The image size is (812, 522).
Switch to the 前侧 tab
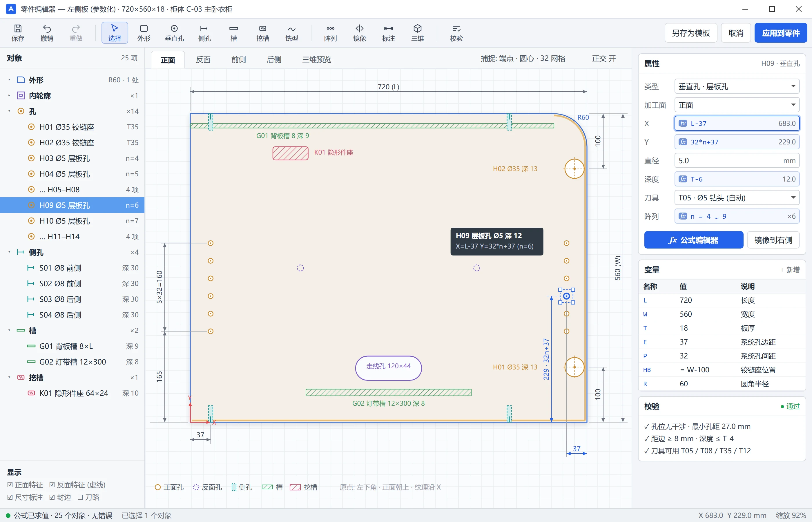tap(239, 60)
